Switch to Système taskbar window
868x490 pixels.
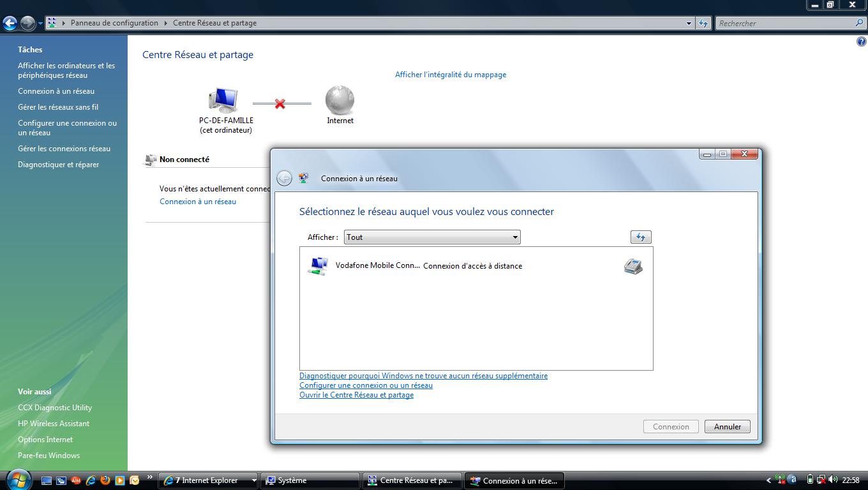(311, 480)
